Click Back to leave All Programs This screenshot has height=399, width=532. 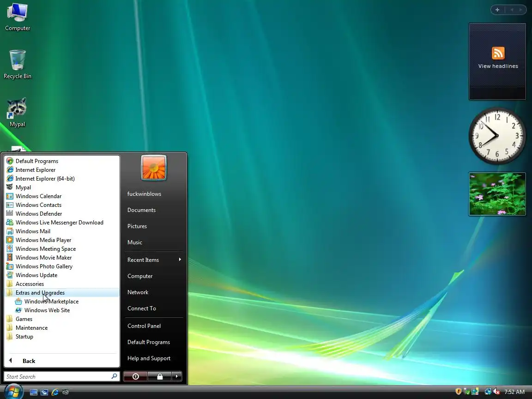click(x=62, y=361)
